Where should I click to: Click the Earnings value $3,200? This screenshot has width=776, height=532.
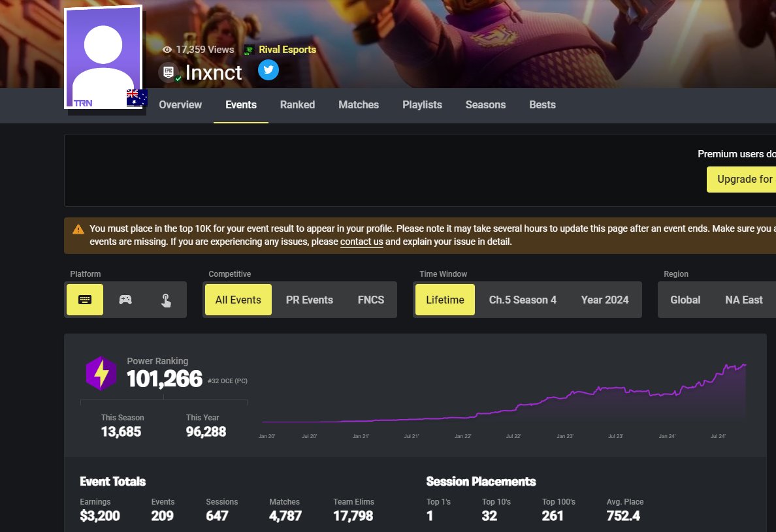coord(100,516)
